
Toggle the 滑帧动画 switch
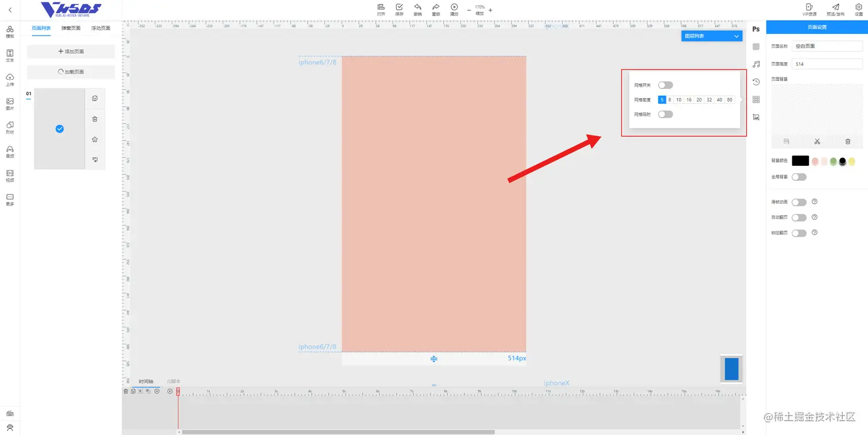pos(799,202)
